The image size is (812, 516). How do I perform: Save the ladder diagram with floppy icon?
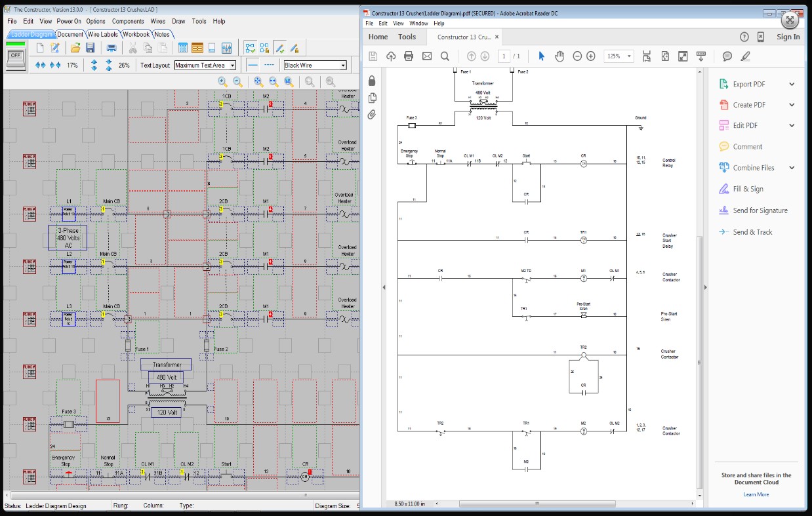point(91,48)
